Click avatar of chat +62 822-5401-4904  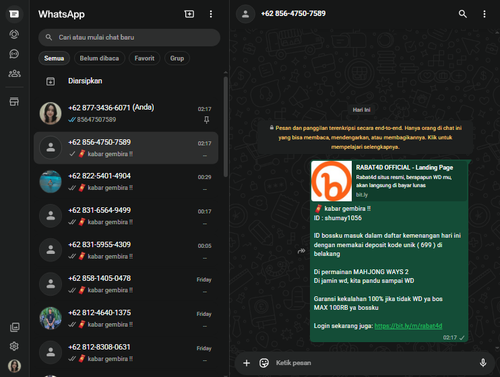pos(50,182)
